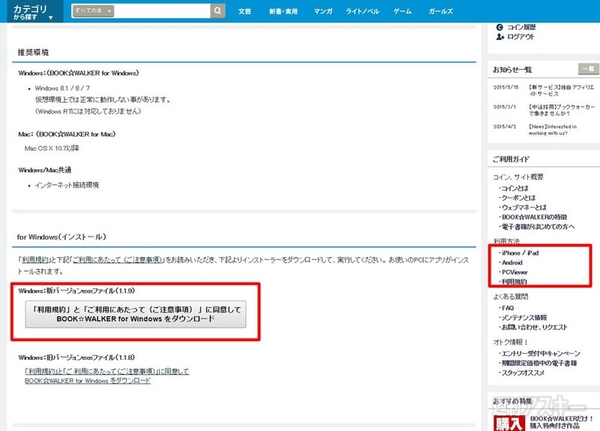Open the エントリー受付中キャンペーン link
Viewport: 600px width, 431px height.
coord(540,353)
